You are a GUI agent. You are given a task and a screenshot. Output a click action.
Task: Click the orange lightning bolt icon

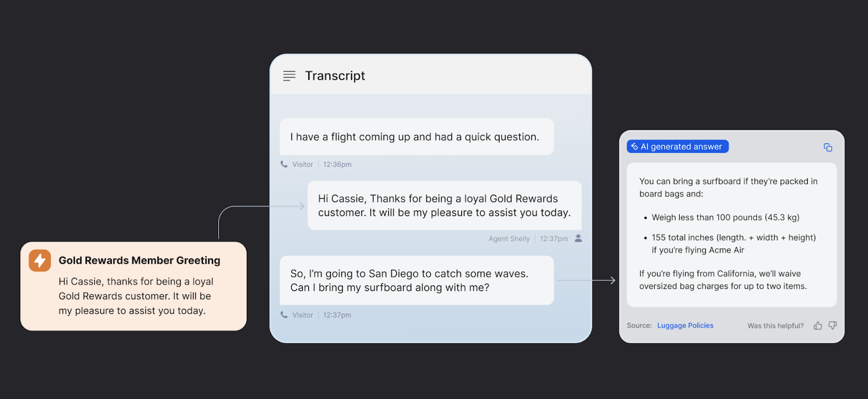tap(40, 261)
